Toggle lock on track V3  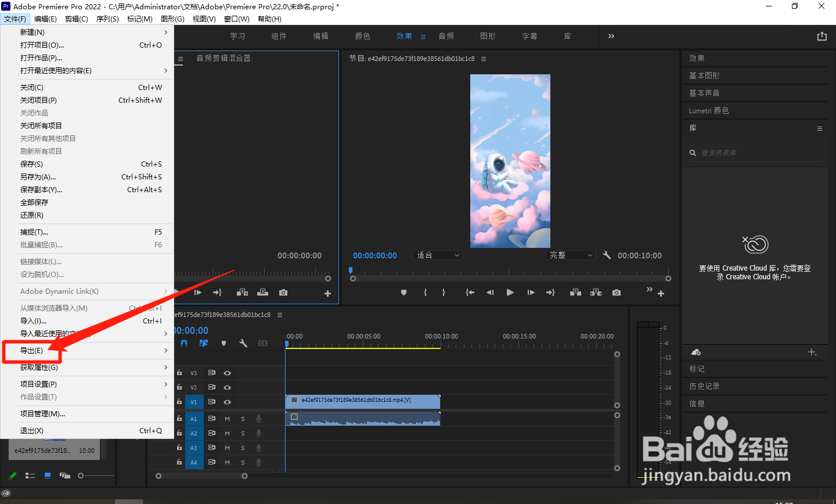[179, 373]
